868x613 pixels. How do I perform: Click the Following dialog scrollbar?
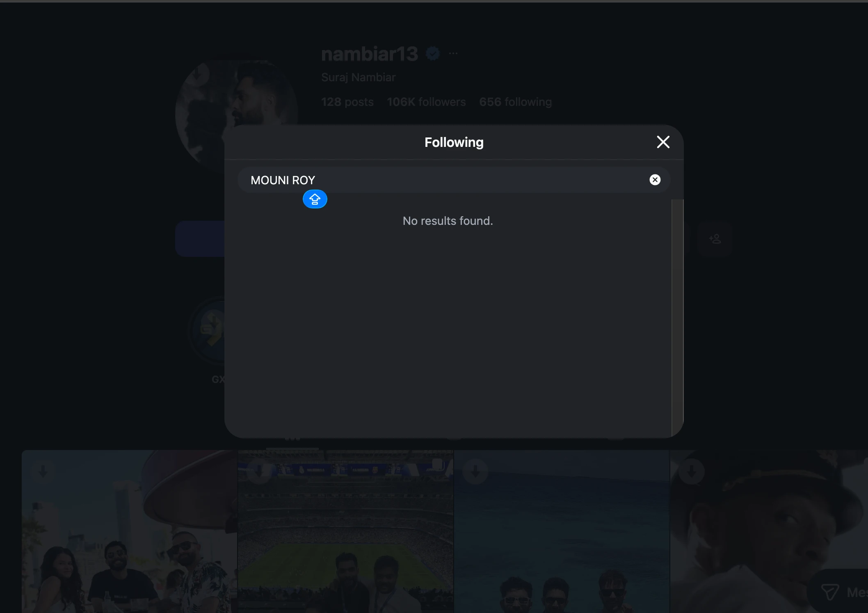click(677, 318)
